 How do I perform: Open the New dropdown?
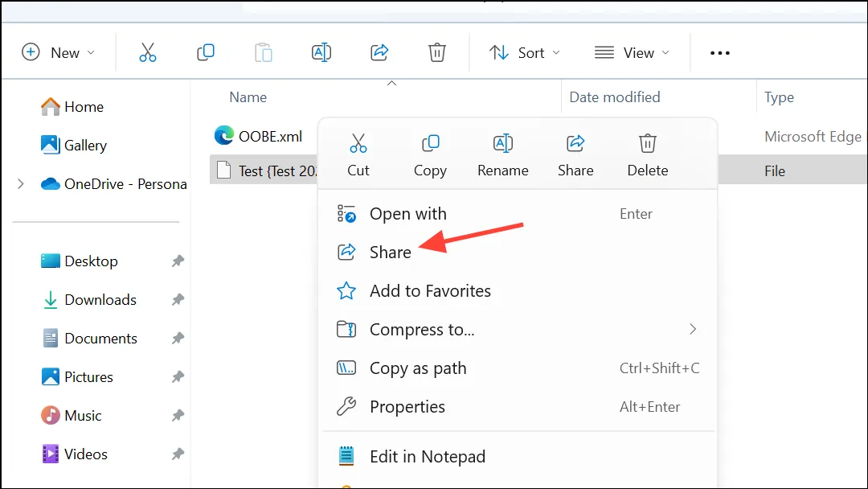58,52
